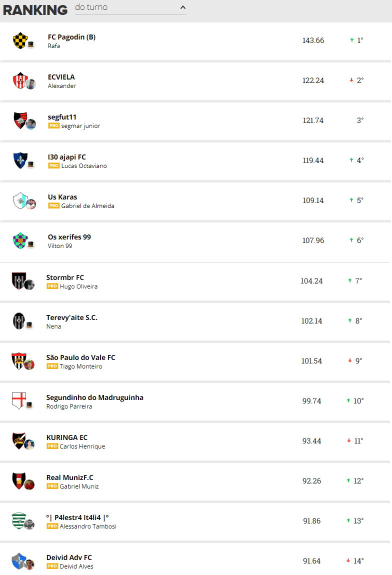Select Real MunizF.C team name
Screen dimensions: 392x575
[69, 477]
